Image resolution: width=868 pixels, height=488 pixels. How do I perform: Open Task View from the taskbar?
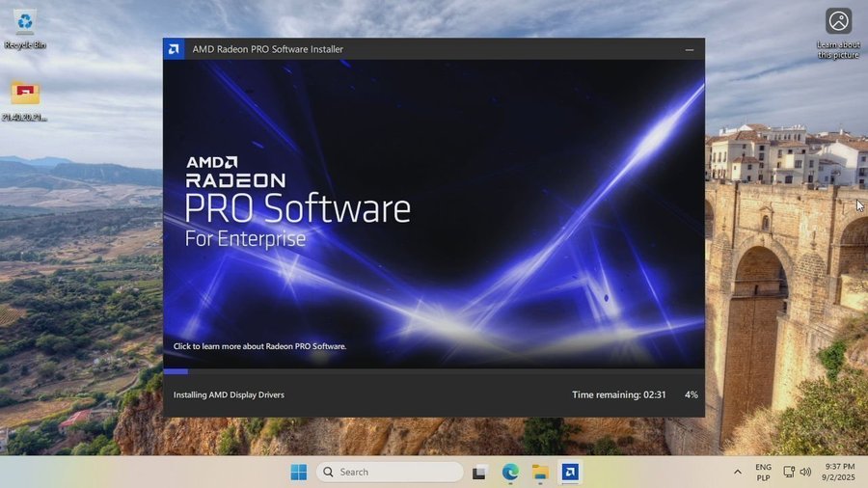pyautogui.click(x=480, y=472)
